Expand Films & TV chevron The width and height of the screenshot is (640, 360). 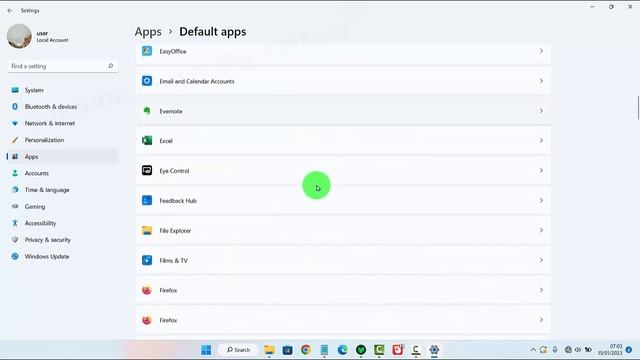click(x=541, y=260)
